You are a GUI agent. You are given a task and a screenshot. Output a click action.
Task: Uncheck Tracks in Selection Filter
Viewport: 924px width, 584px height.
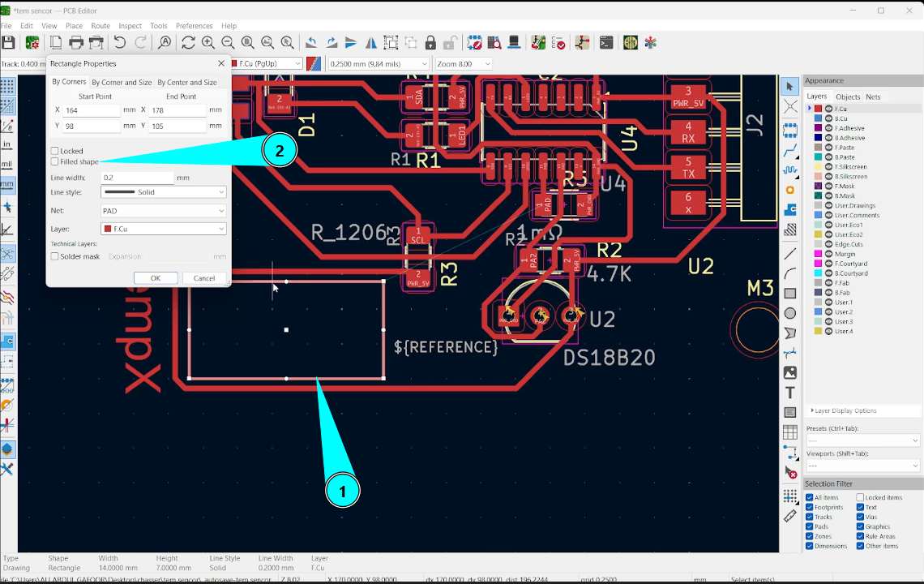[810, 517]
